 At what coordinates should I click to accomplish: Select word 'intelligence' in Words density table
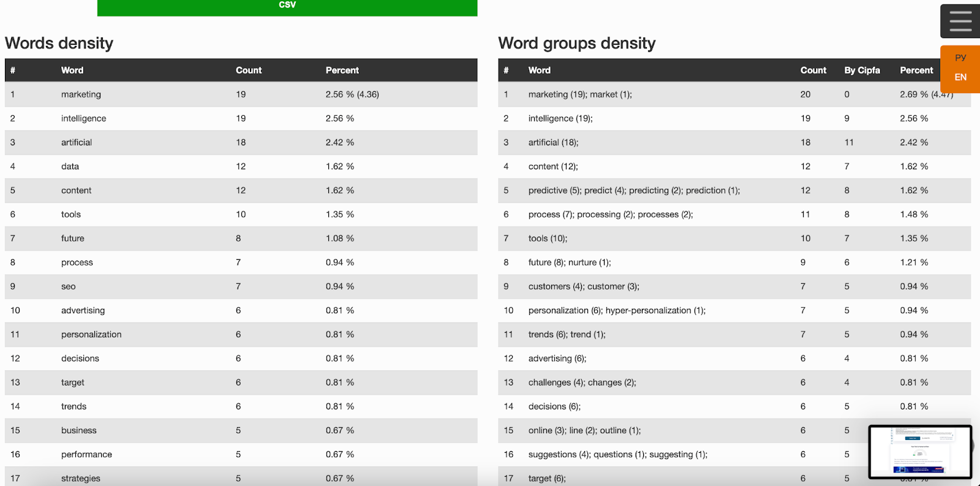83,118
